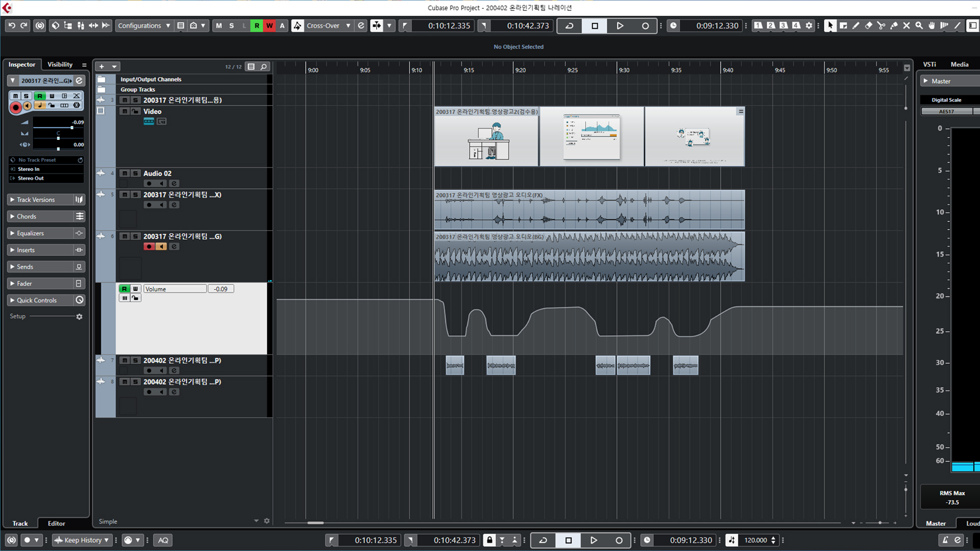Image resolution: width=980 pixels, height=551 pixels.
Task: Open the Media tab
Action: (x=959, y=64)
